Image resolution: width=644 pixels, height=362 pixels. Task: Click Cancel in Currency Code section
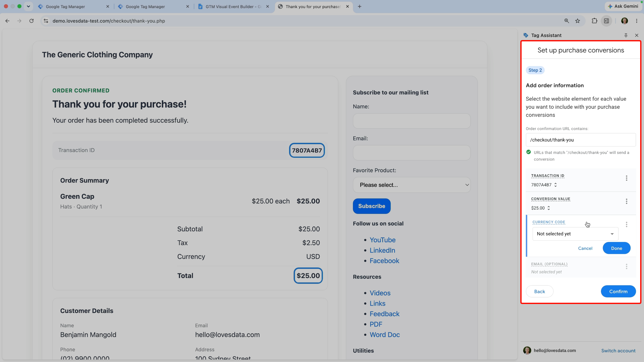coord(585,248)
